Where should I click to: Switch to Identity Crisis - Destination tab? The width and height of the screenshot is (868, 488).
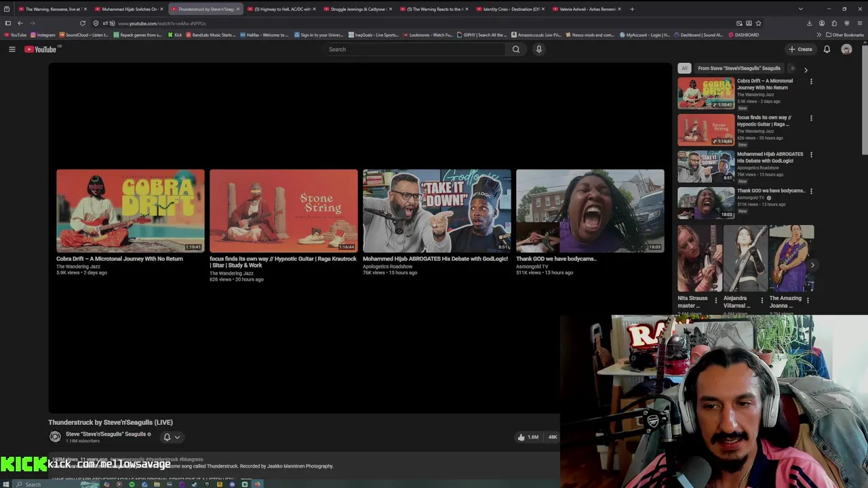pos(511,9)
